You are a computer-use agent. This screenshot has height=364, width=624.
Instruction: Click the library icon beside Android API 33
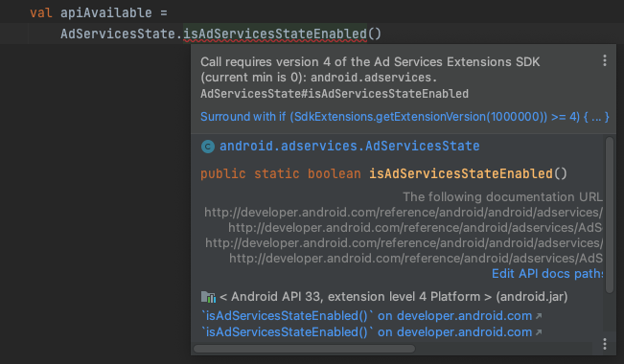(x=208, y=297)
